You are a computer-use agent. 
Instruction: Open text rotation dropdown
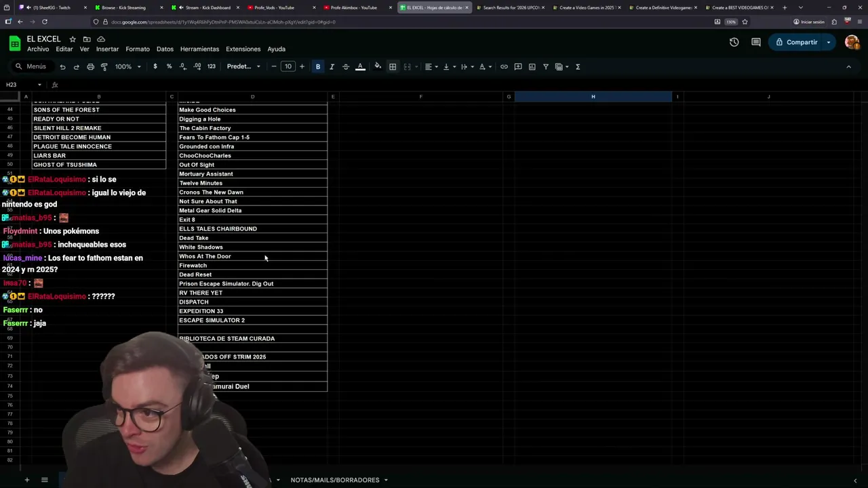486,66
